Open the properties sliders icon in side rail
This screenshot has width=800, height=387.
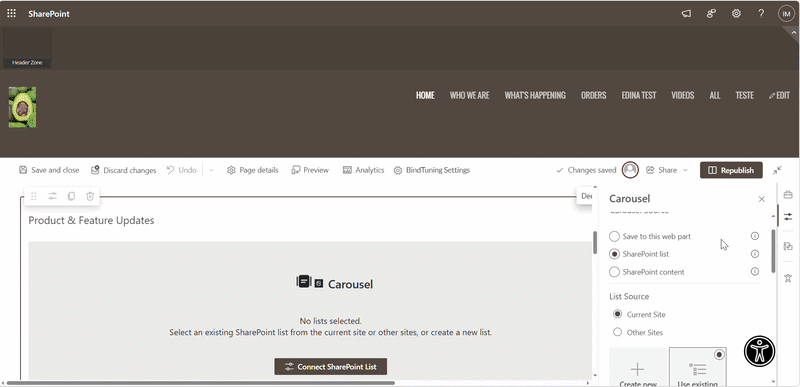pyautogui.click(x=788, y=217)
